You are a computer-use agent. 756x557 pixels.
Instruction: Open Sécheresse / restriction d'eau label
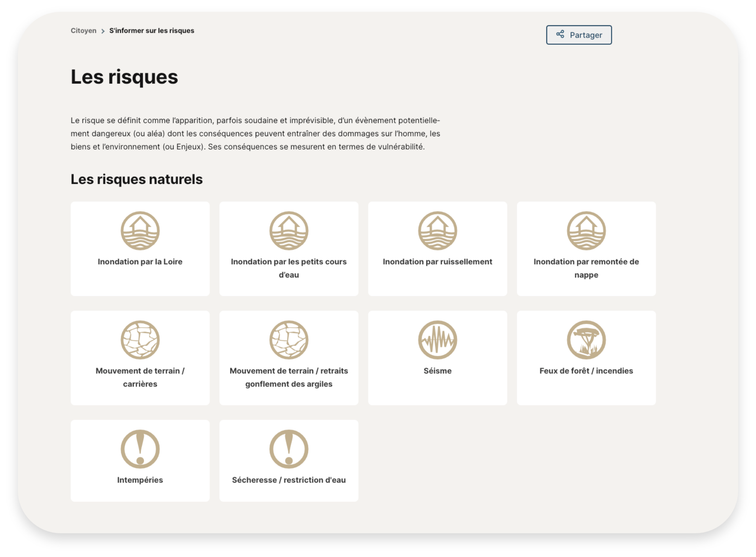point(289,480)
